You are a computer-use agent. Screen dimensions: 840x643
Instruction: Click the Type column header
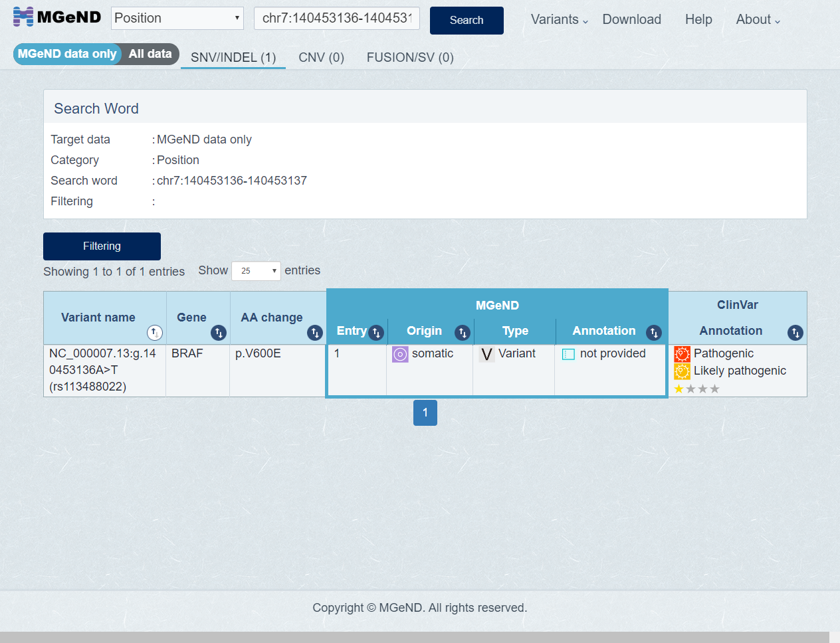click(x=515, y=331)
